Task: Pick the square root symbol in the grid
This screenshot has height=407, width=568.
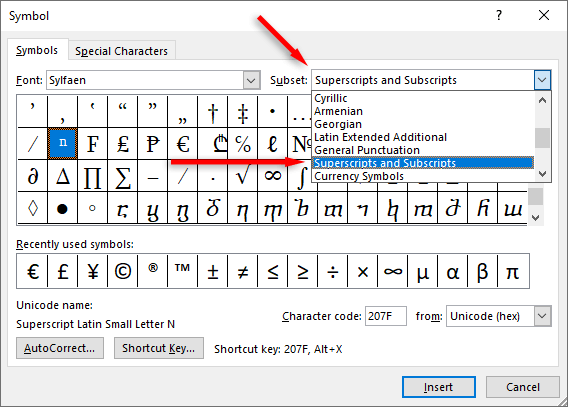Action: point(243,176)
